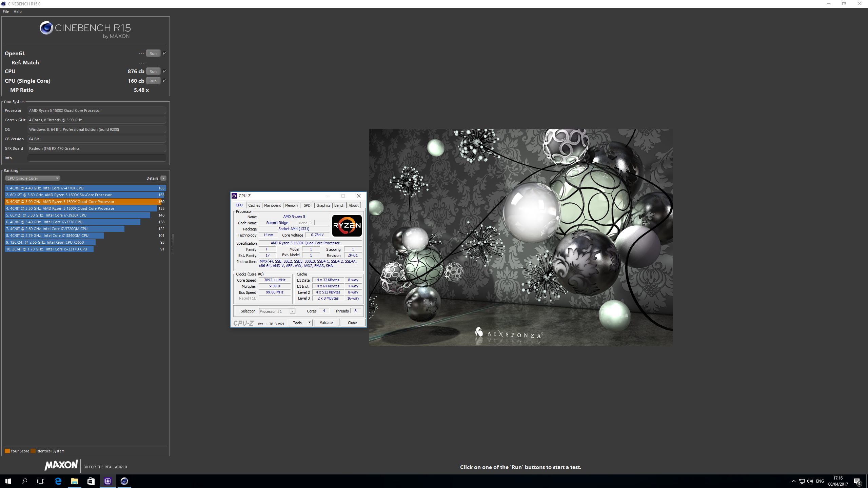
Task: Select highlighted 3.90 GHz Ryzen 1500X row
Action: (85, 202)
